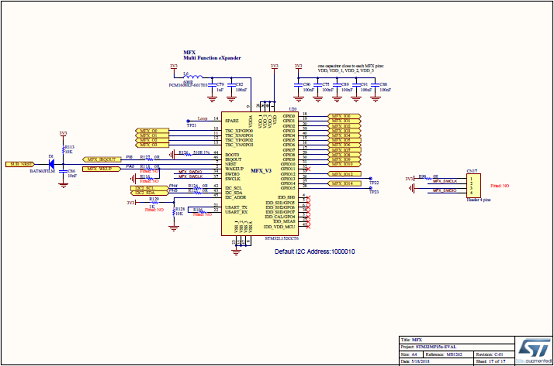
Task: Click the MFX Multi Function eXpander title
Action: 212,55
